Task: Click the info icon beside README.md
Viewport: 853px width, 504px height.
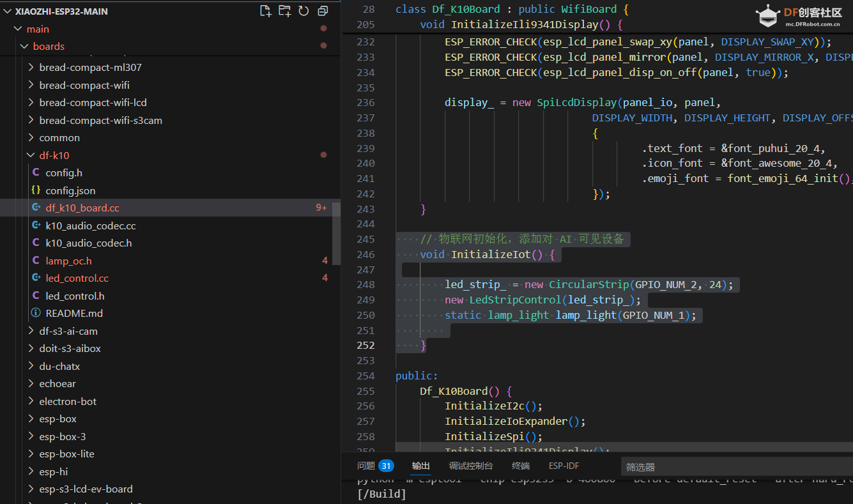Action: [x=36, y=313]
